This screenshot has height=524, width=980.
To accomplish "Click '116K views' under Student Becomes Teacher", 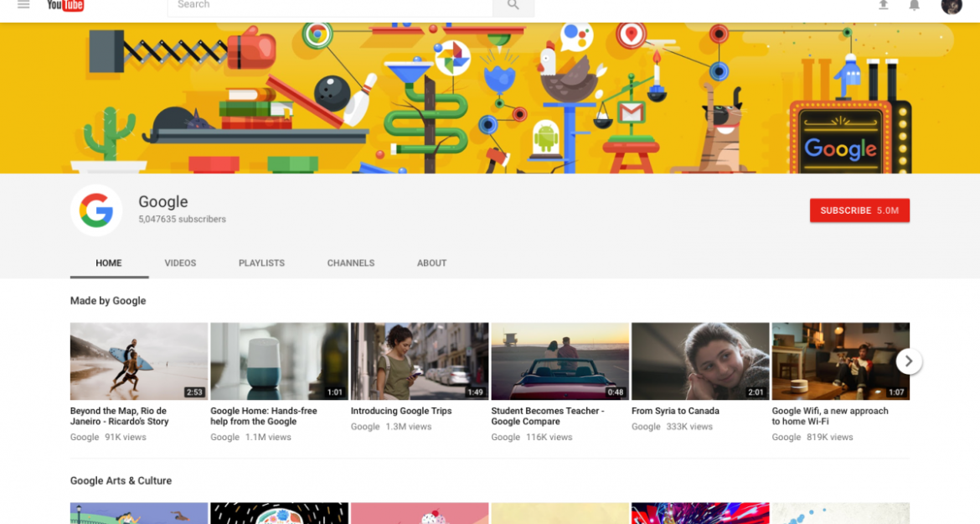I will (549, 437).
